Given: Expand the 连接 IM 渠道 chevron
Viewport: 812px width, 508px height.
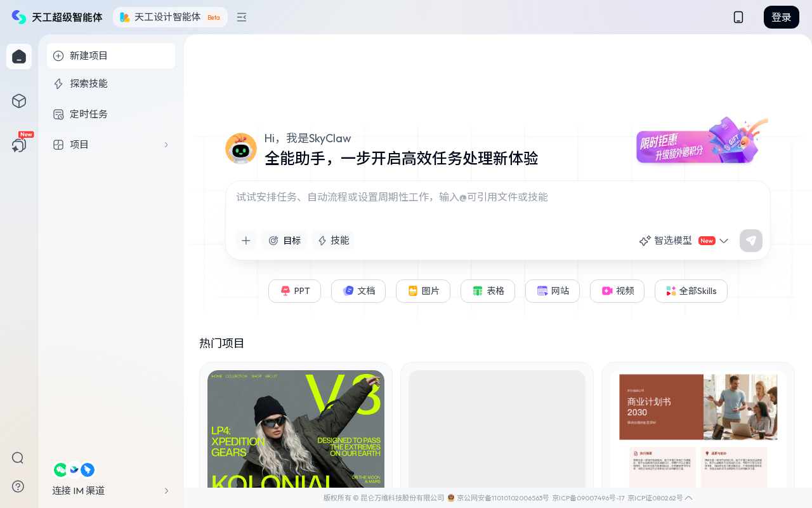Looking at the screenshot, I should 166,491.
